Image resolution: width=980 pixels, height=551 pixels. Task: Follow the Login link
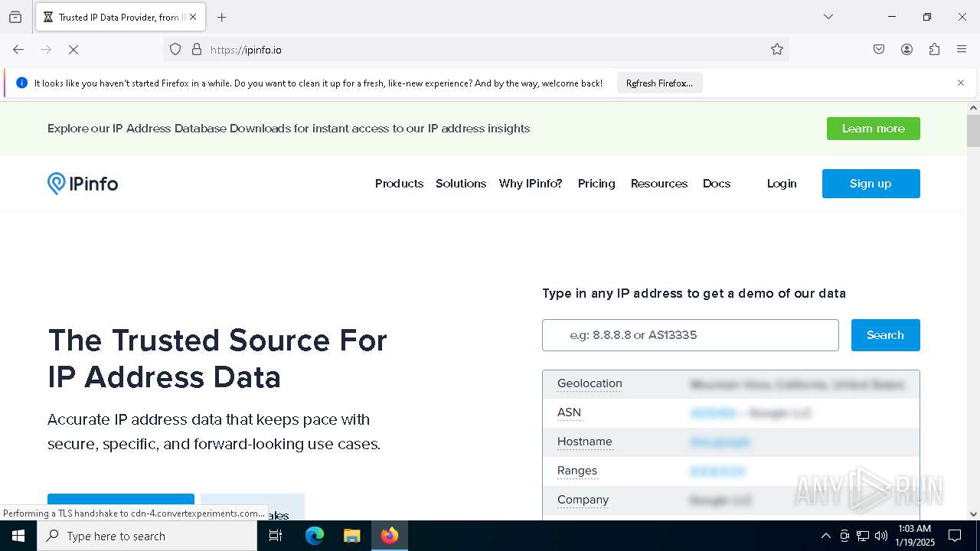[782, 184]
